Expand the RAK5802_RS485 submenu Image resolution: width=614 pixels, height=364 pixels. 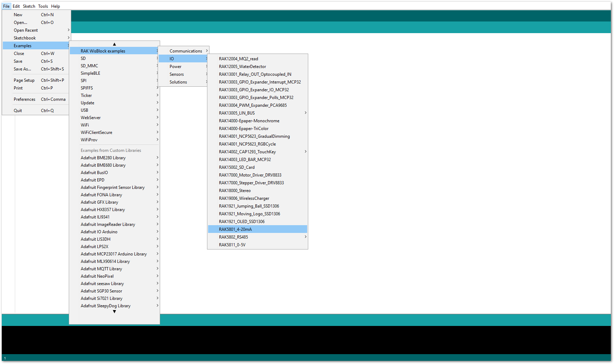click(257, 237)
